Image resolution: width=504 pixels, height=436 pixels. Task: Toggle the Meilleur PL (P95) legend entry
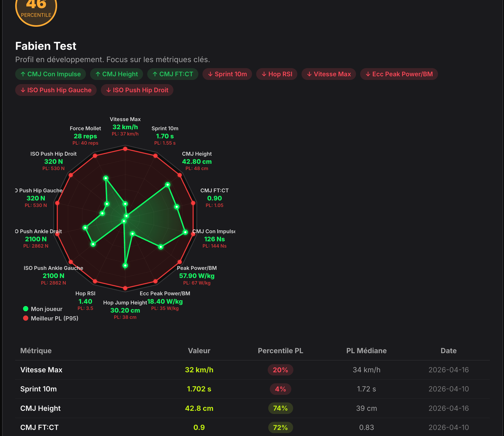pos(51,318)
